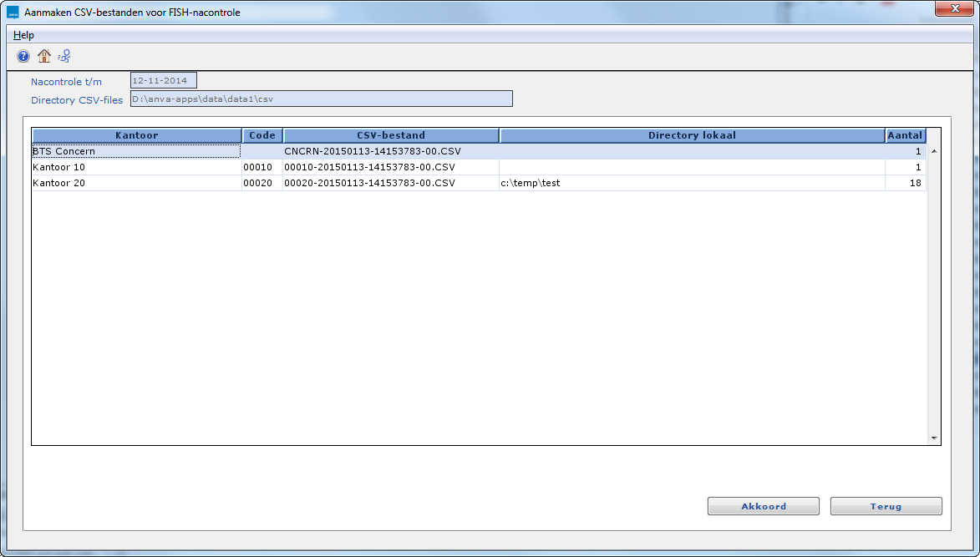Click the scroll up arrow of table
This screenshot has width=980, height=557.
tap(933, 151)
